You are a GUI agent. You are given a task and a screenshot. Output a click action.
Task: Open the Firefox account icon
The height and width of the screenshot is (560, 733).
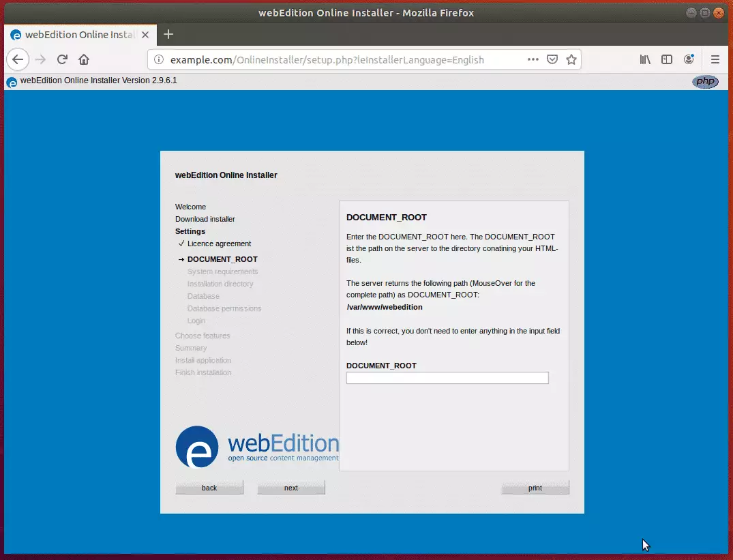coord(689,59)
